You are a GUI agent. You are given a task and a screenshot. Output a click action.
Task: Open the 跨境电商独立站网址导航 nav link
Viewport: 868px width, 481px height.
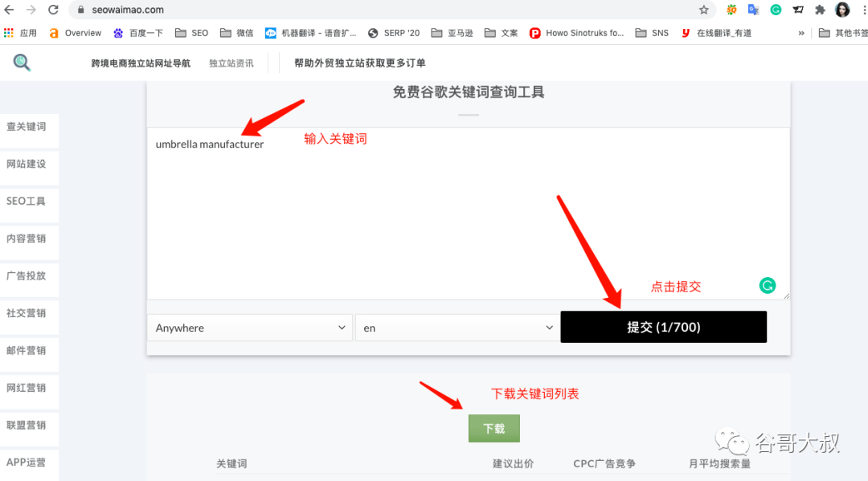point(141,63)
